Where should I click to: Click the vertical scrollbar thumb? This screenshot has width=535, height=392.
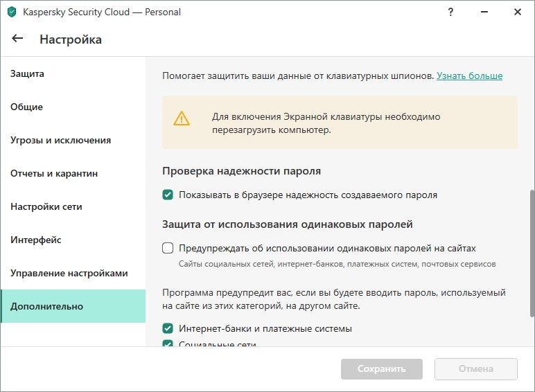tap(532, 253)
